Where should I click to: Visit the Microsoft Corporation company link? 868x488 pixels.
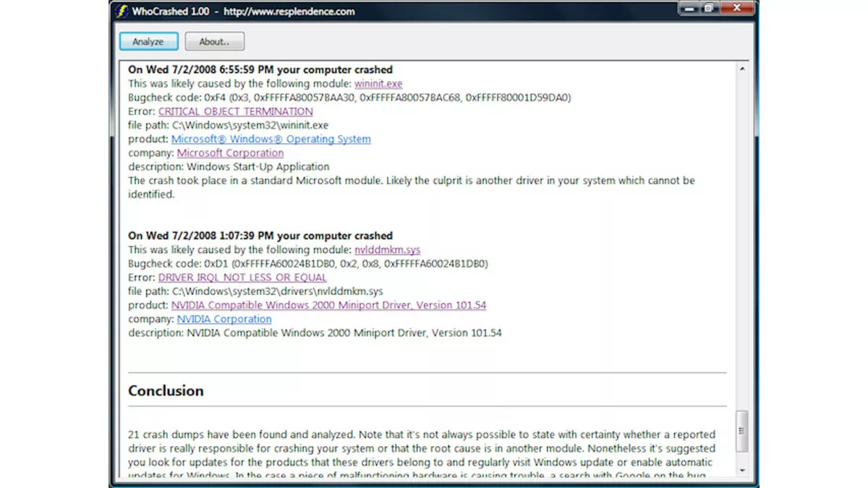(x=230, y=153)
